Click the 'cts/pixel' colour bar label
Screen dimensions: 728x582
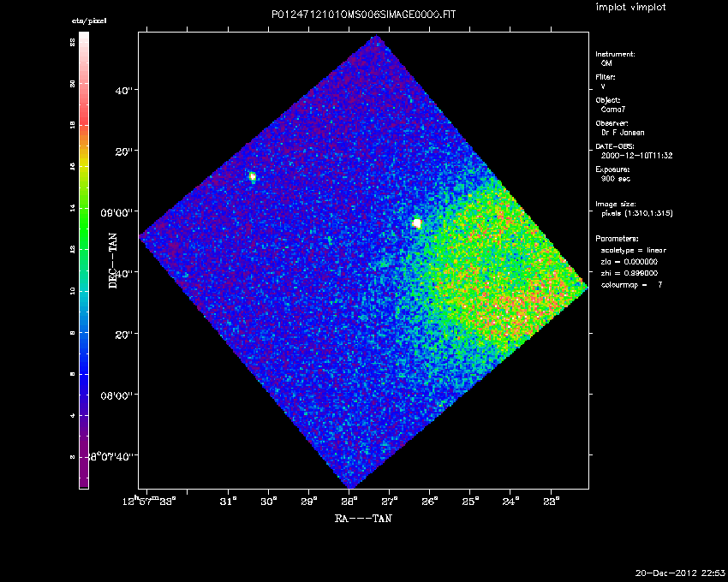click(x=89, y=21)
